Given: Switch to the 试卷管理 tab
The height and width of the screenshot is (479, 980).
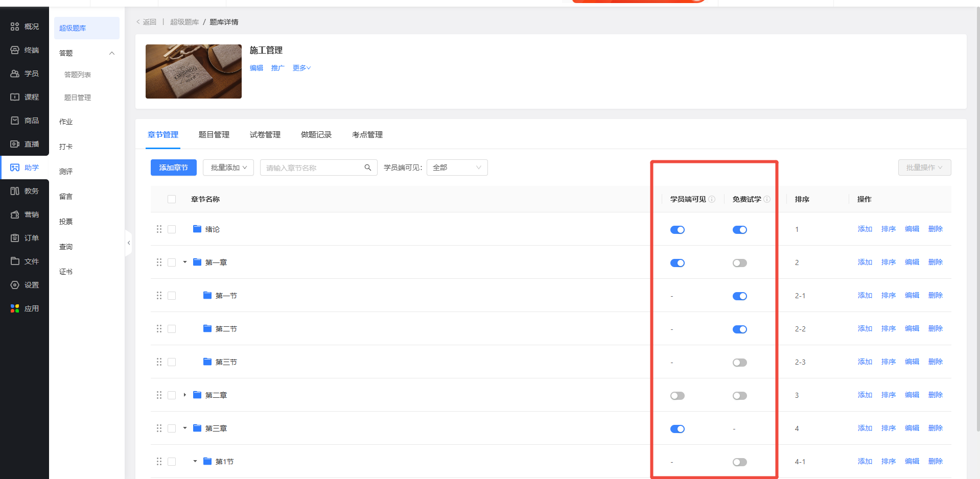Looking at the screenshot, I should pos(265,135).
